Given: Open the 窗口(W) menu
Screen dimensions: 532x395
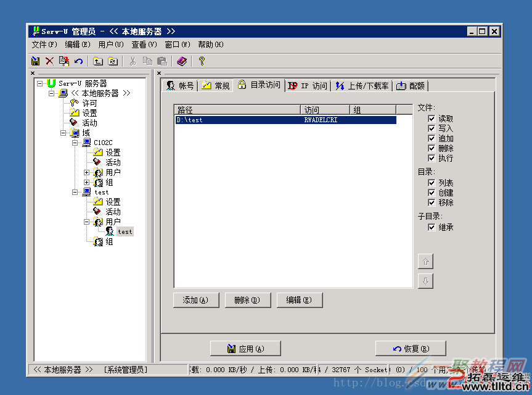Looking at the screenshot, I should coord(177,44).
